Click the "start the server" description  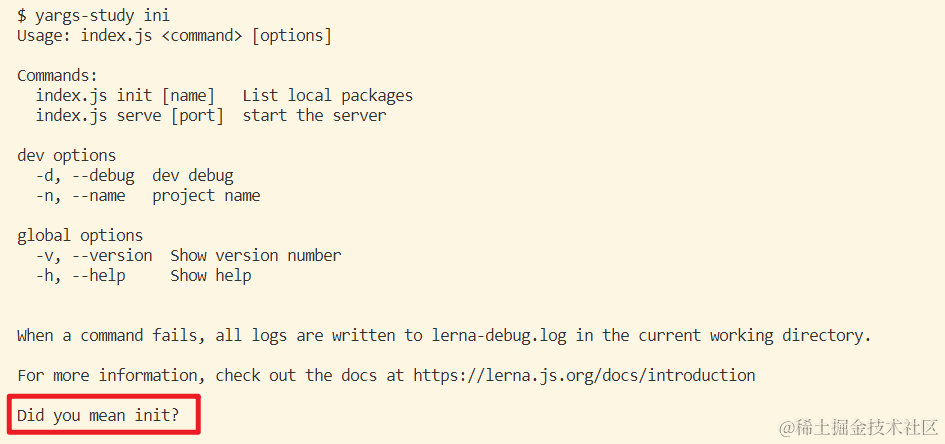point(314,115)
